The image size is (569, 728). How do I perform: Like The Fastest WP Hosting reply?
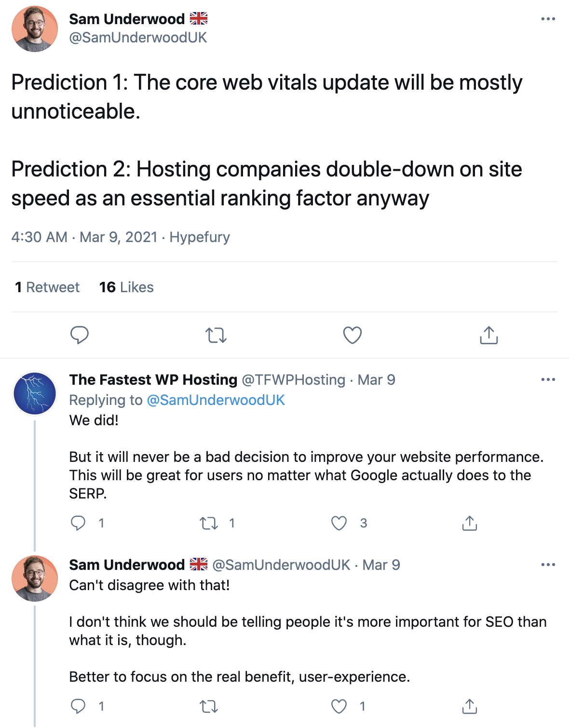tap(339, 523)
